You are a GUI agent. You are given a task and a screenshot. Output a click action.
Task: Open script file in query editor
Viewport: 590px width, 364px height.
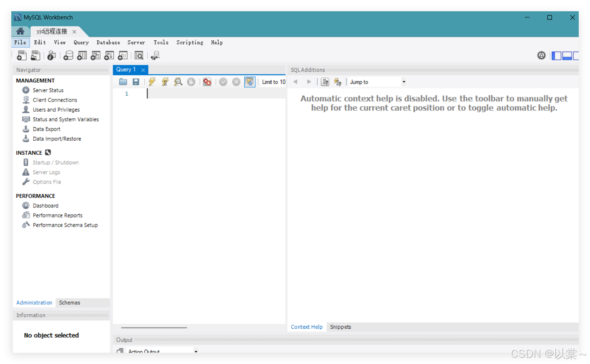pyautogui.click(x=123, y=82)
